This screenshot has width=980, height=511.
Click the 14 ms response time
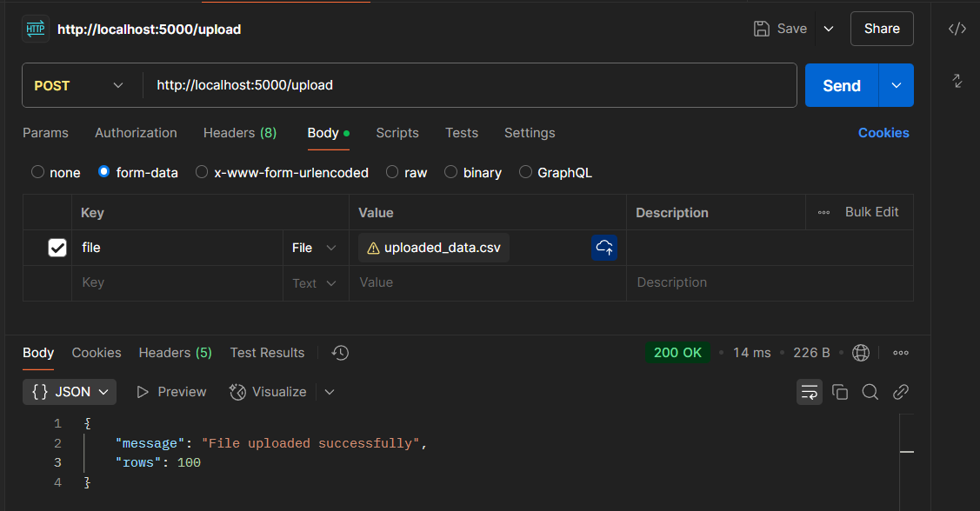tap(752, 353)
